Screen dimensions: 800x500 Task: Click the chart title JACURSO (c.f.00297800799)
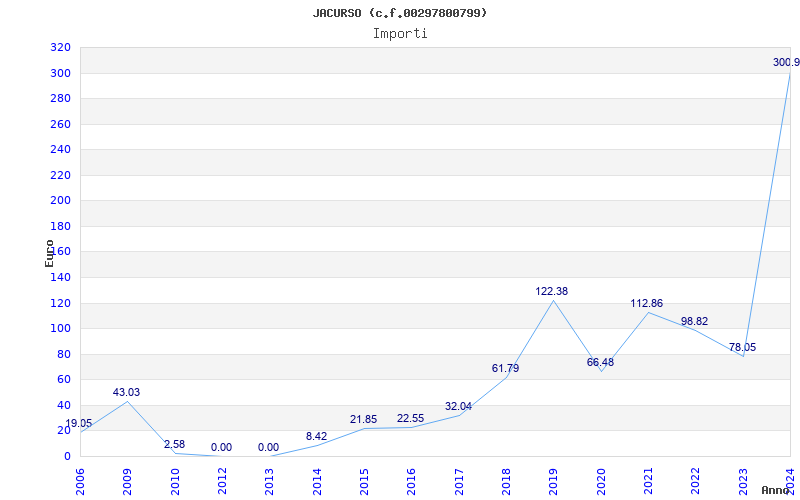pyautogui.click(x=400, y=13)
